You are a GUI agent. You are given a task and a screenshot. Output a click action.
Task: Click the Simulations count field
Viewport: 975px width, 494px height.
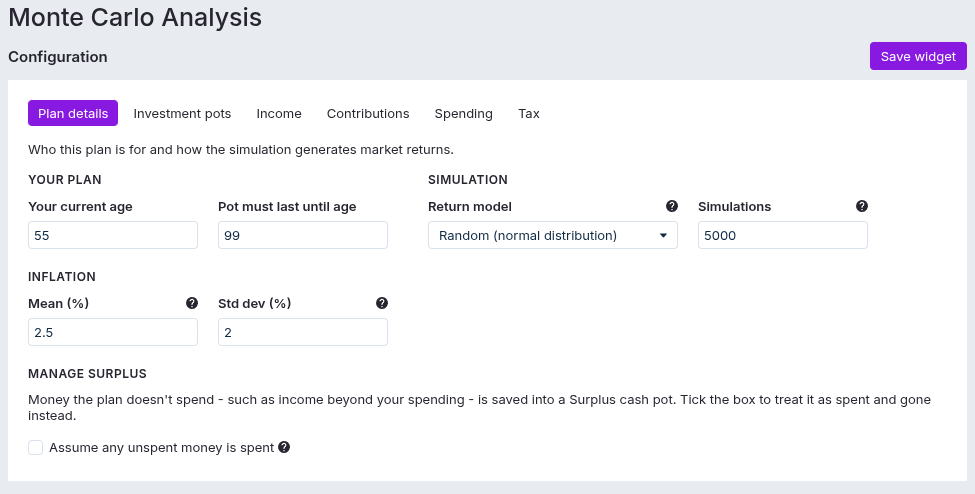(782, 235)
